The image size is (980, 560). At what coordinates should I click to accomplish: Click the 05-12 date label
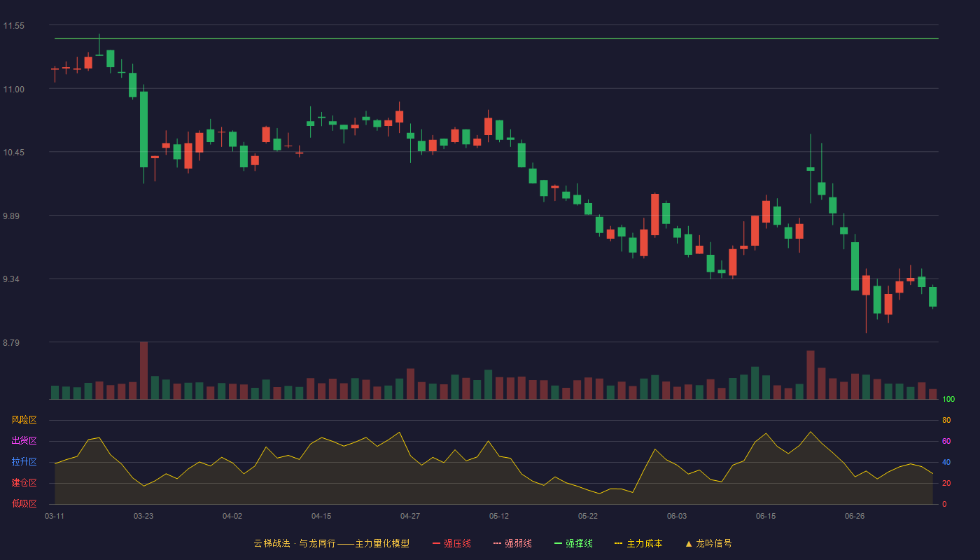click(499, 516)
